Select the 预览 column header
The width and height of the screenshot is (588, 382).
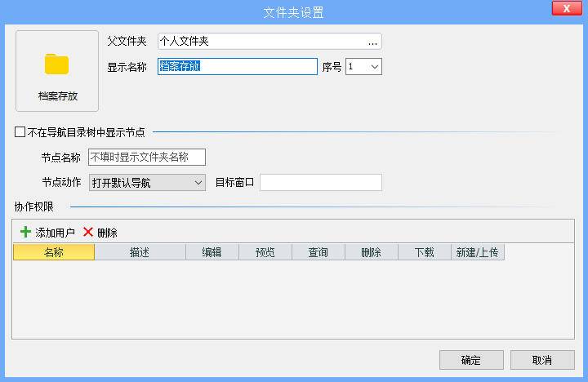coord(265,252)
